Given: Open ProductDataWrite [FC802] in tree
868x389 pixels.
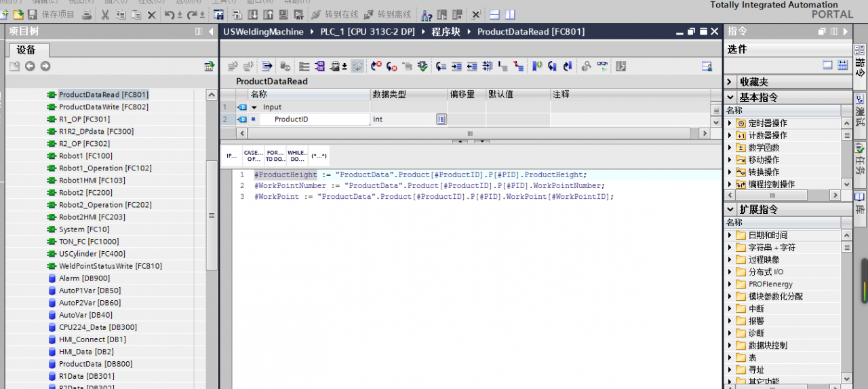Looking at the screenshot, I should 104,107.
